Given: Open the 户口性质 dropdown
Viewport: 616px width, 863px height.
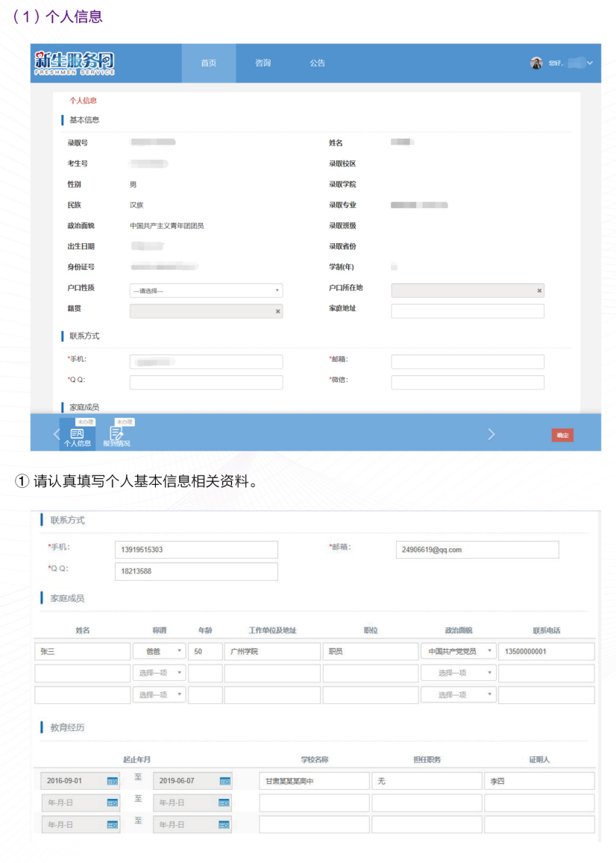Looking at the screenshot, I should [x=206, y=290].
